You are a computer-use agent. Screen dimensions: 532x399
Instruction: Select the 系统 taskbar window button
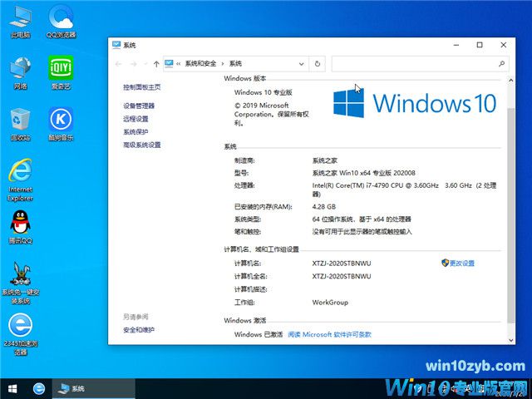(94, 388)
